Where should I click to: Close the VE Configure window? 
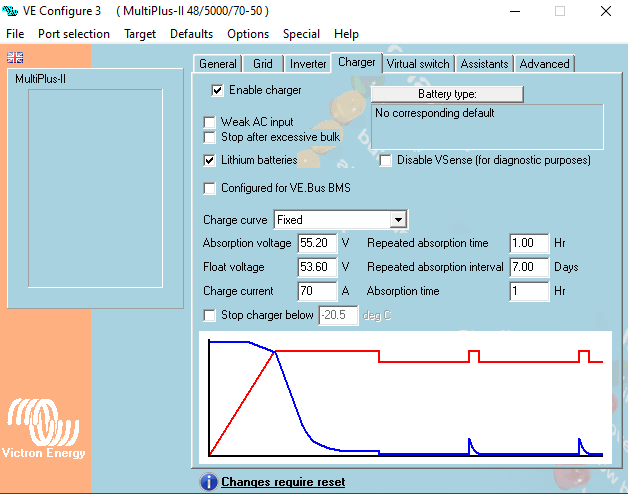[606, 11]
